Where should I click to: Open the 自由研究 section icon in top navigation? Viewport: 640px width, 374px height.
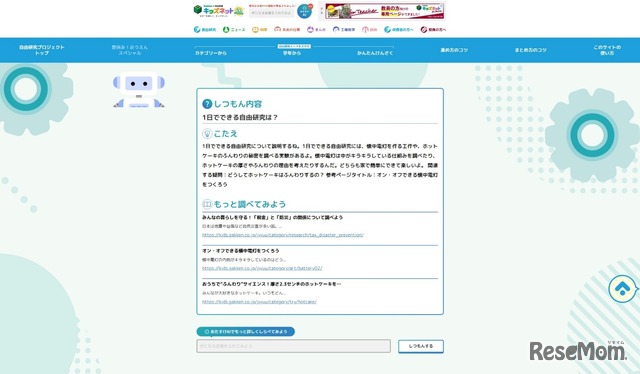[197, 29]
